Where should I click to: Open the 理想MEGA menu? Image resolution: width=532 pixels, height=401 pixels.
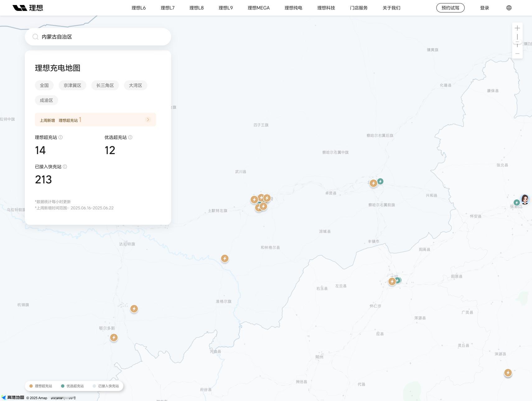(x=259, y=8)
